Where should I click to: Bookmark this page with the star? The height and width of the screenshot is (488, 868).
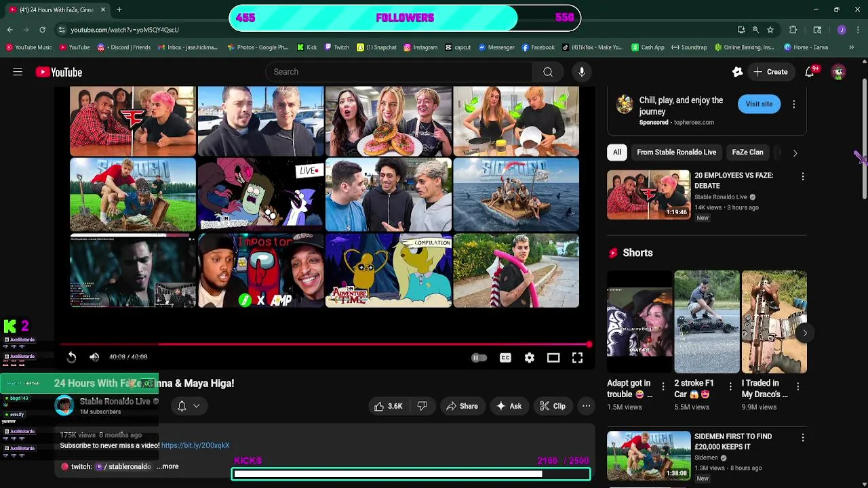click(770, 30)
